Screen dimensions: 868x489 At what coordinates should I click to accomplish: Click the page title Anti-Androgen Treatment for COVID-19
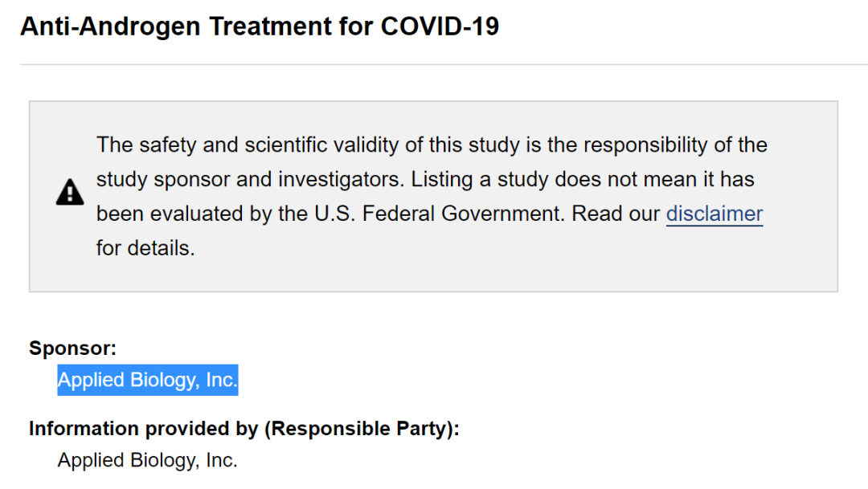click(x=260, y=26)
